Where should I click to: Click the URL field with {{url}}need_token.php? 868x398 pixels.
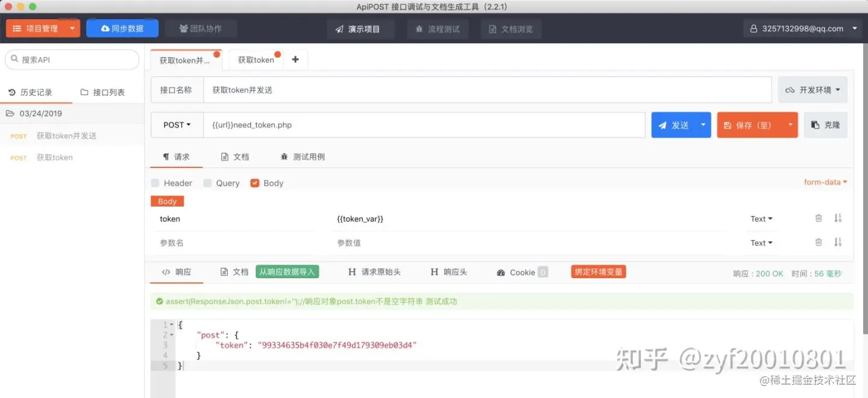tap(424, 125)
